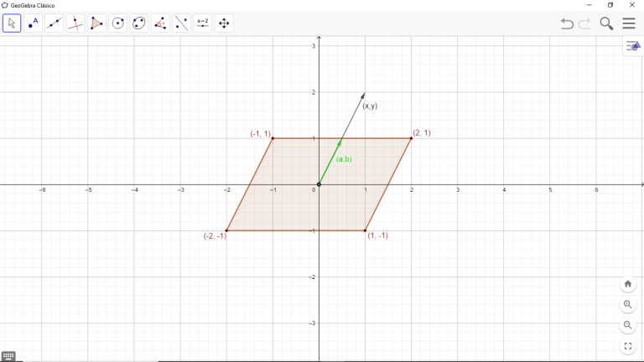The height and width of the screenshot is (362, 644).
Task: Undo the last action
Action: [x=567, y=23]
